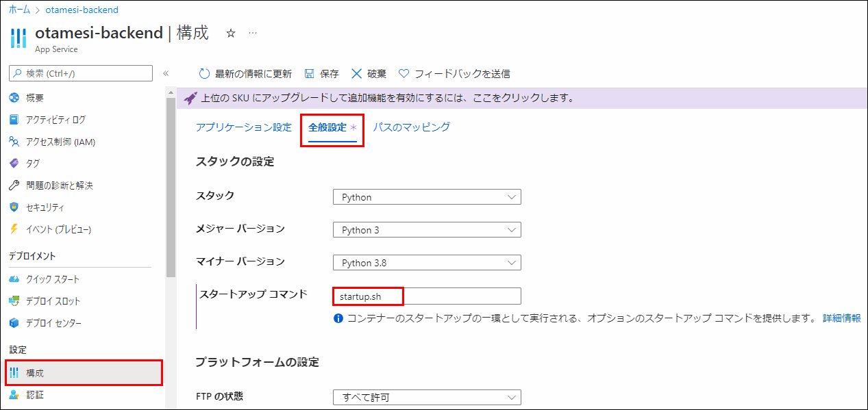The height and width of the screenshot is (410, 868).
Task: Click the 保存 button label
Action: pyautogui.click(x=330, y=73)
